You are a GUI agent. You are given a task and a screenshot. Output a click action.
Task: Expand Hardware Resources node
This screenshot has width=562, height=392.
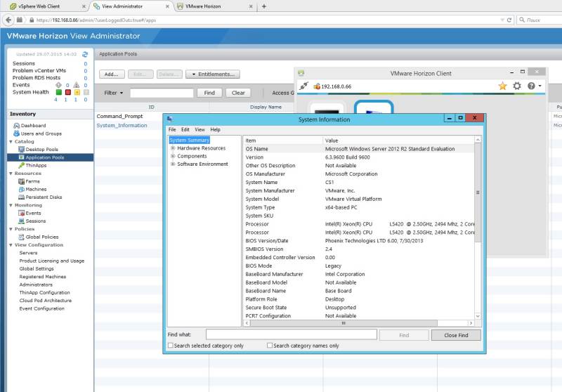[x=173, y=148]
